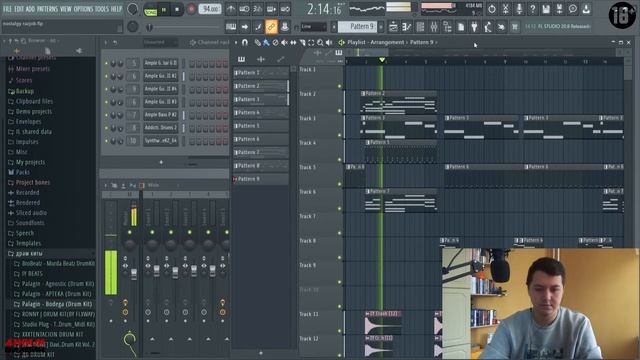Image resolution: width=640 pixels, height=360 pixels.
Task: Select the playlist magnet snap icon
Action: [244, 42]
